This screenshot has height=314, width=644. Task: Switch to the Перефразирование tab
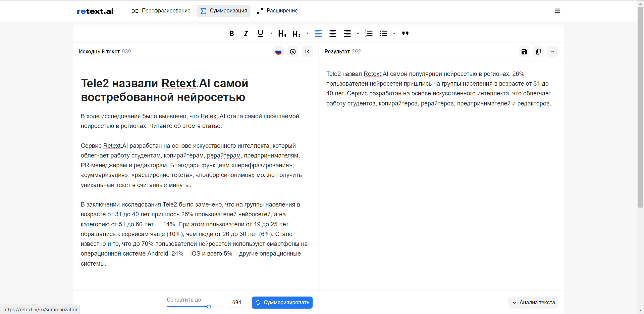(161, 11)
